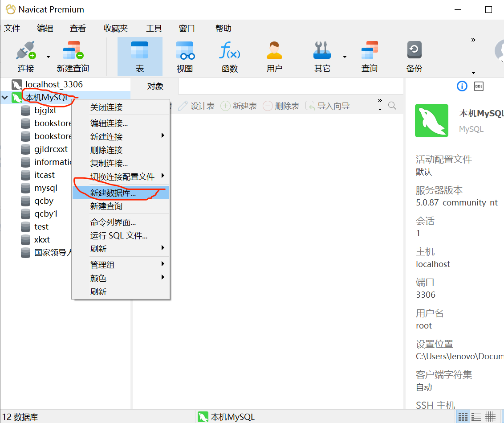Switch to list view in the status bar

point(476,416)
